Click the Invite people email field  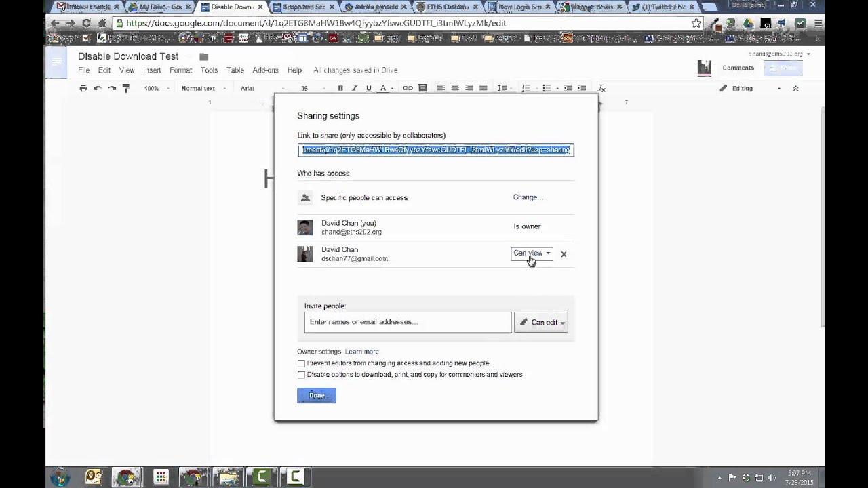pos(408,323)
